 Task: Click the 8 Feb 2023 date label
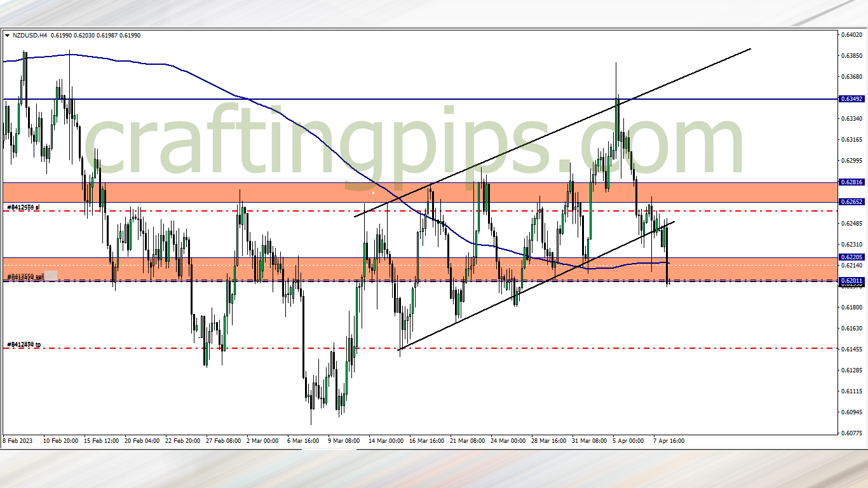pos(17,440)
